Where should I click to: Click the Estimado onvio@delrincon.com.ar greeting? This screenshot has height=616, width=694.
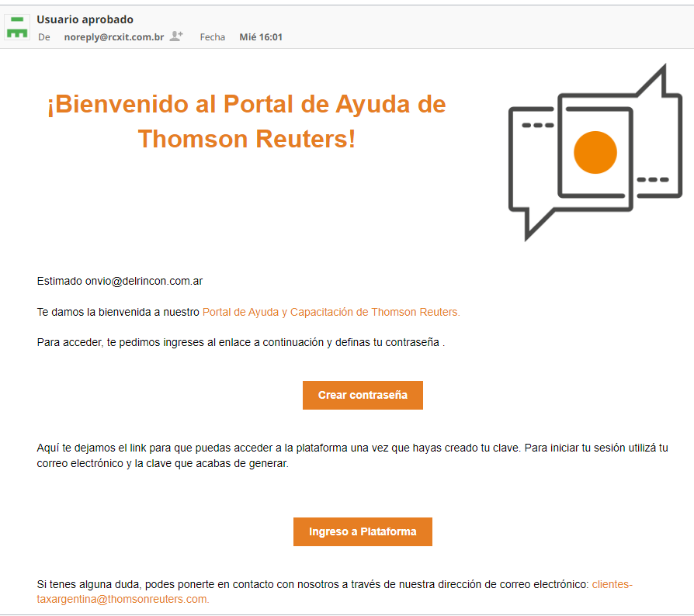120,282
